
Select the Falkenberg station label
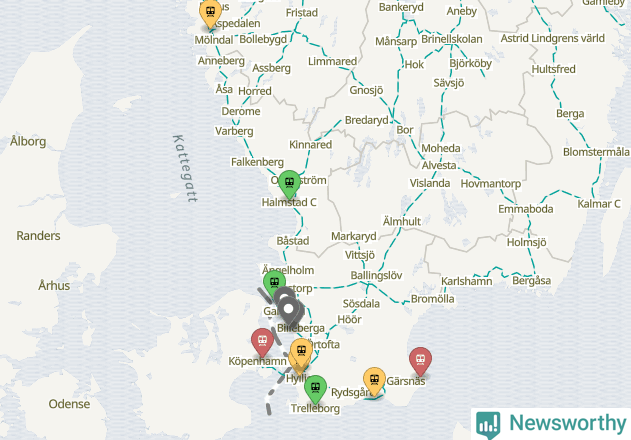point(258,162)
